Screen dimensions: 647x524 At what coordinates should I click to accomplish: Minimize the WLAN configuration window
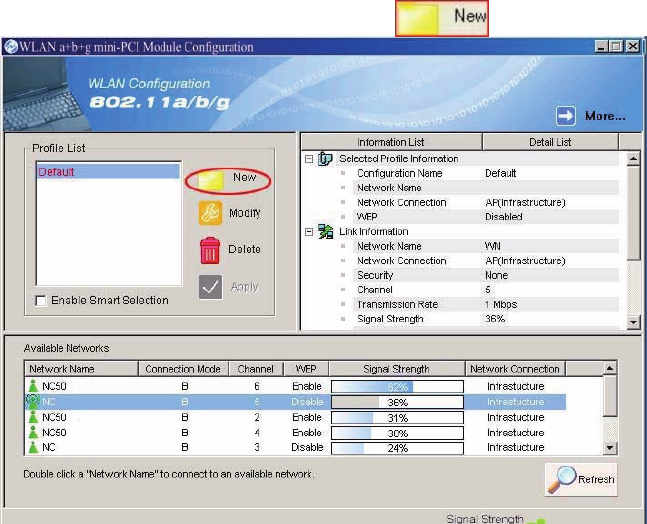coord(601,47)
